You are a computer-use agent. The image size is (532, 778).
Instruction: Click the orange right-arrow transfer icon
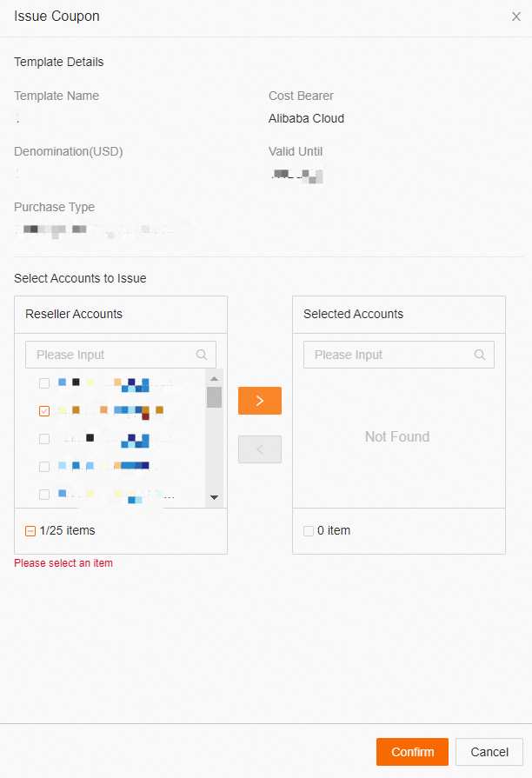[x=259, y=401]
